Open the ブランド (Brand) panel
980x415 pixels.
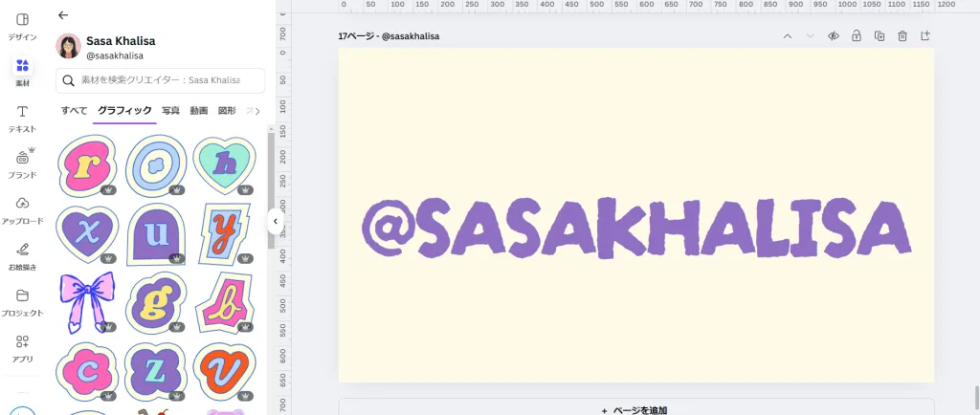(22, 164)
